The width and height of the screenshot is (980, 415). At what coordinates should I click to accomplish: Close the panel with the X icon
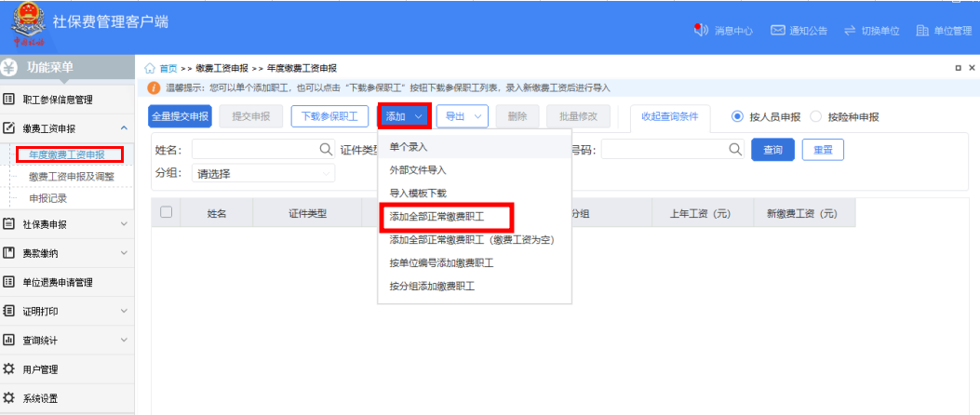point(972,68)
